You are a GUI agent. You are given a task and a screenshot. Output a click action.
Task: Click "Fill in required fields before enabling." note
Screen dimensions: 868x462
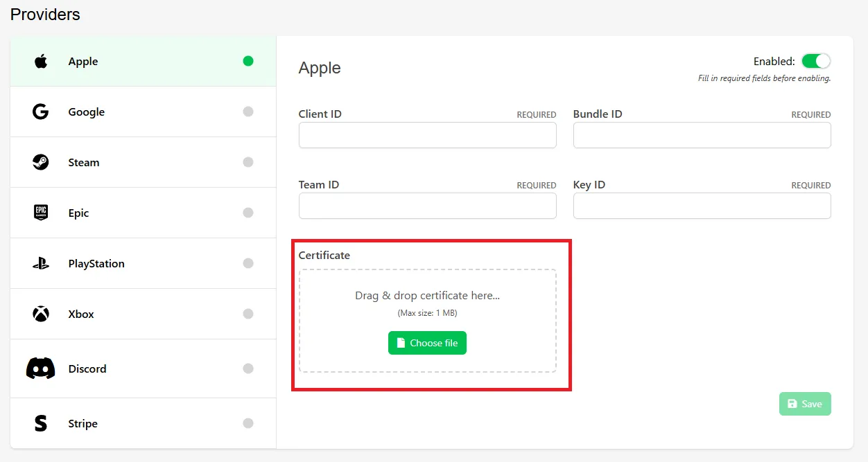(764, 78)
